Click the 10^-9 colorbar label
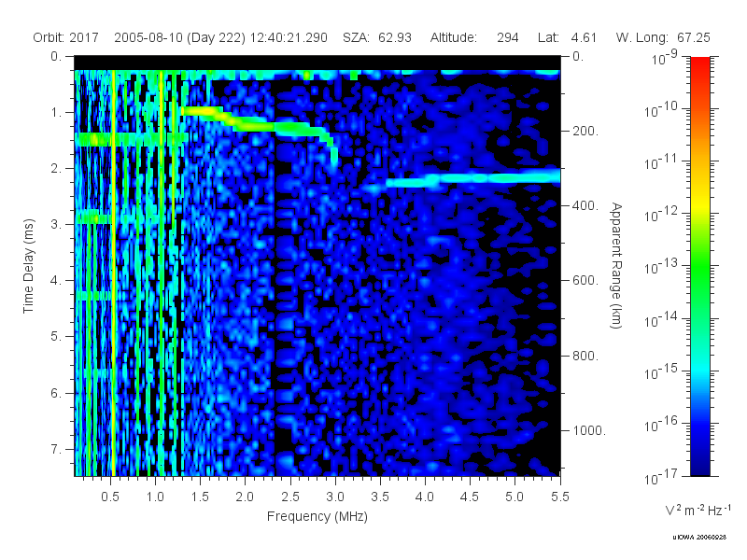 click(x=665, y=58)
